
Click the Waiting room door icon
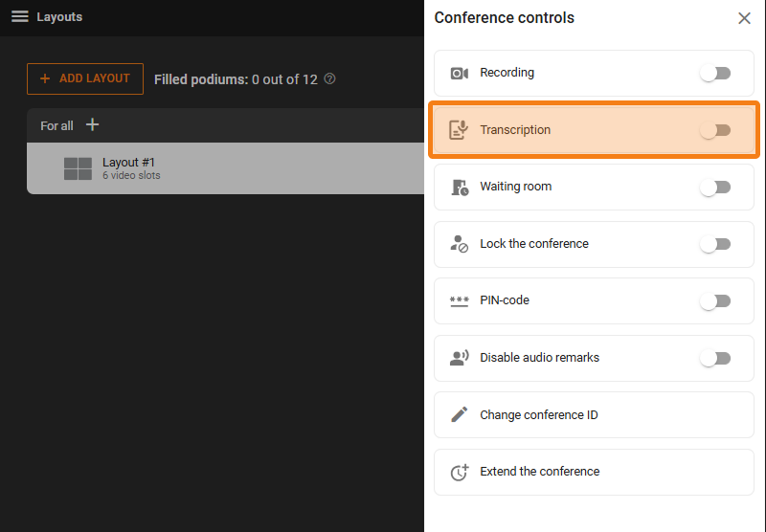tap(460, 188)
